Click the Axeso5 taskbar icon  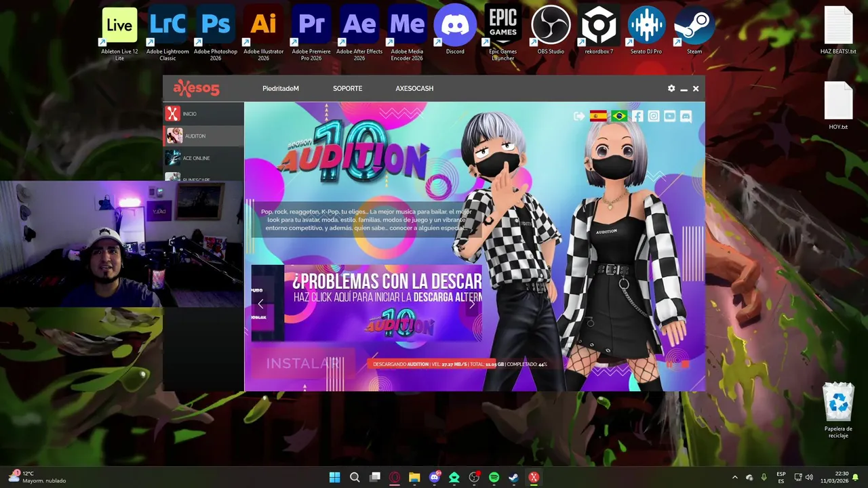tap(534, 478)
